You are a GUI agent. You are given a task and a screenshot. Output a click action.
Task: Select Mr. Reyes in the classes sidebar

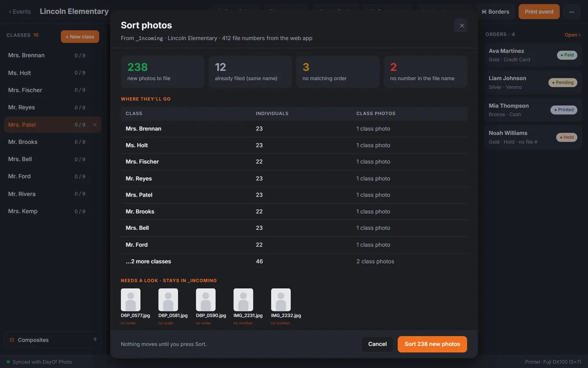pyautogui.click(x=53, y=107)
